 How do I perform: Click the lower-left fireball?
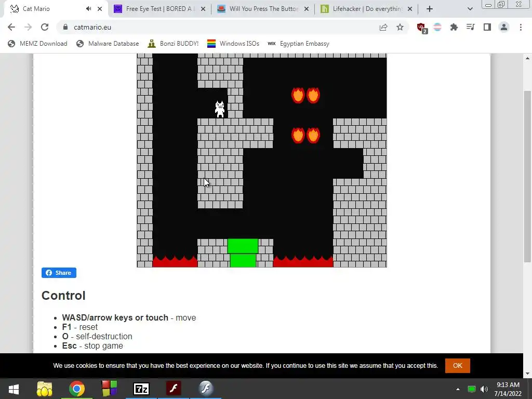coord(298,136)
